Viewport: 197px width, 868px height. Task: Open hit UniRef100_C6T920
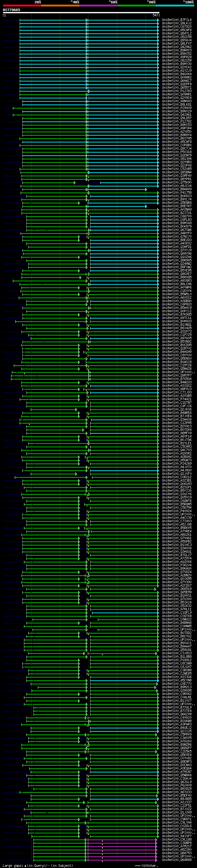[176, 26]
